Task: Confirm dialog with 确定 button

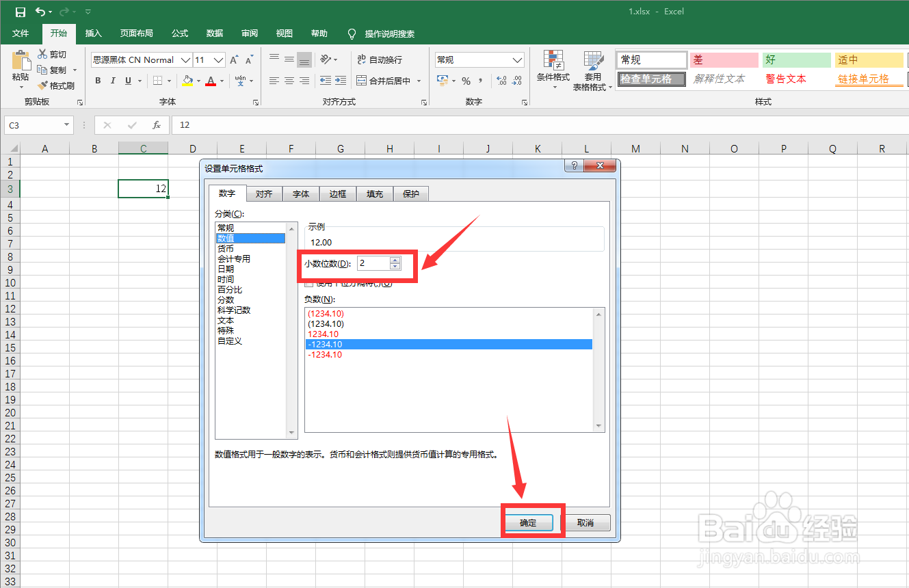Action: [x=528, y=523]
